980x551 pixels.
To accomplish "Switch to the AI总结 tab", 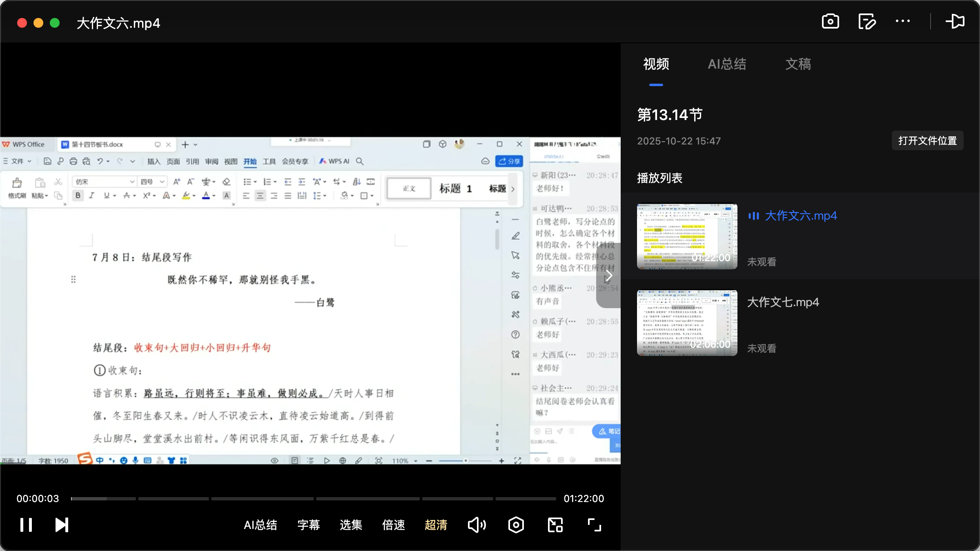I will tap(727, 64).
